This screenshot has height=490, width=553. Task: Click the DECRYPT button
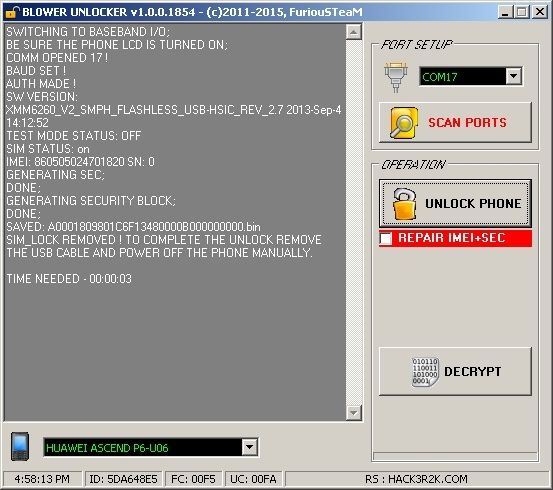tap(455, 371)
